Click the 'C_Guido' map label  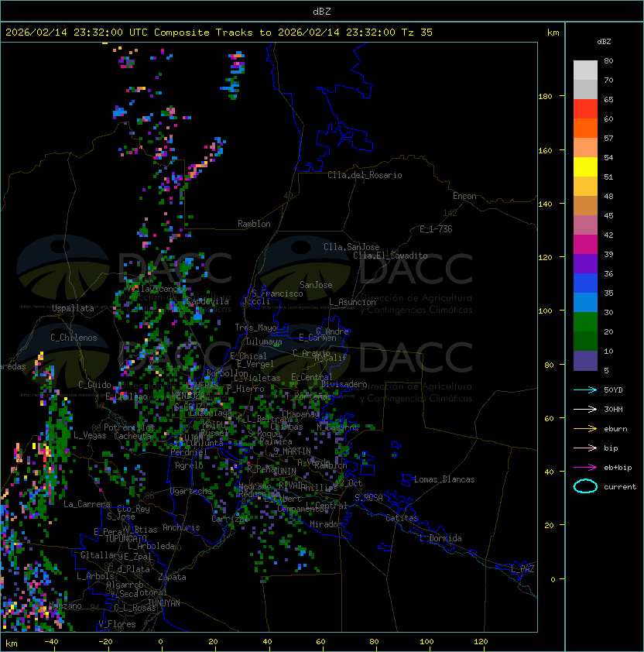pyautogui.click(x=94, y=385)
